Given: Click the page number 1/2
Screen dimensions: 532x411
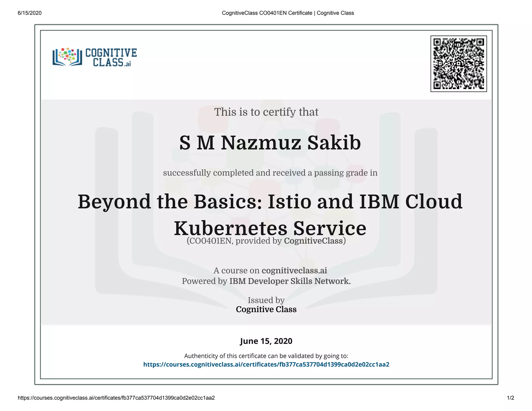Looking at the screenshot, I should 510,398.
